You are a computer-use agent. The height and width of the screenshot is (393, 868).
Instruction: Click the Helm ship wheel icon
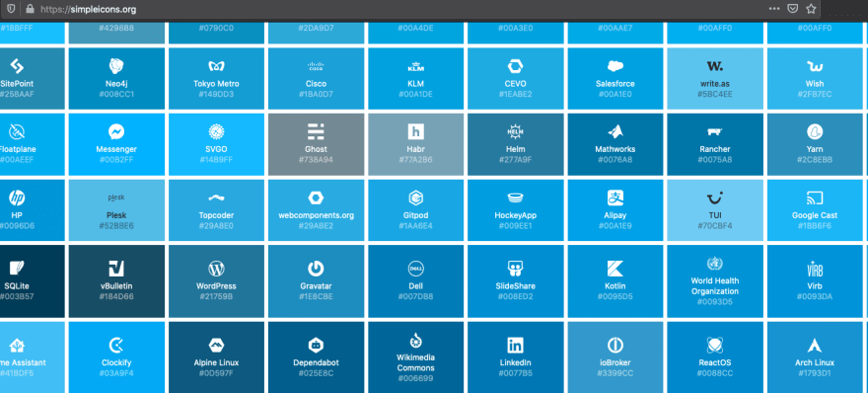515,132
